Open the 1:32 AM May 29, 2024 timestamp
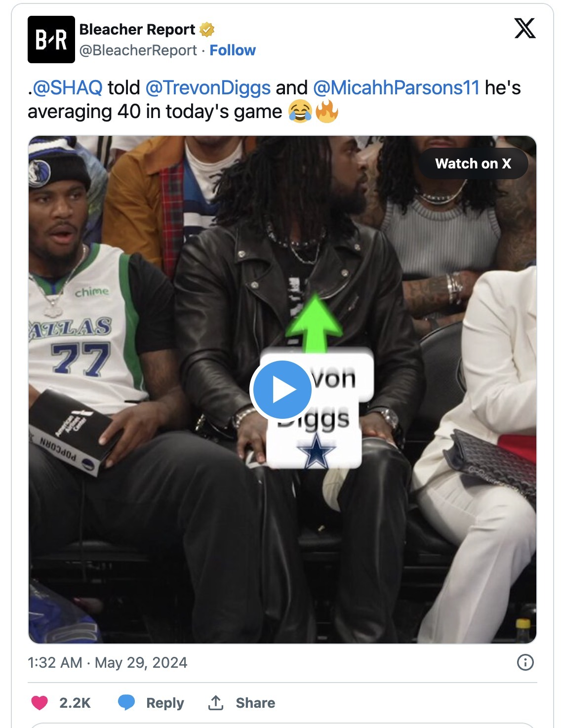This screenshot has width=563, height=728. [108, 662]
